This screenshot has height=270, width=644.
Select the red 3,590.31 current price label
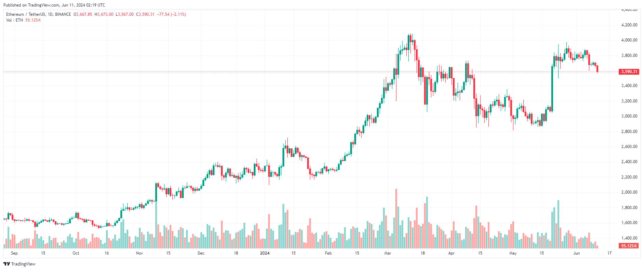tap(629, 72)
